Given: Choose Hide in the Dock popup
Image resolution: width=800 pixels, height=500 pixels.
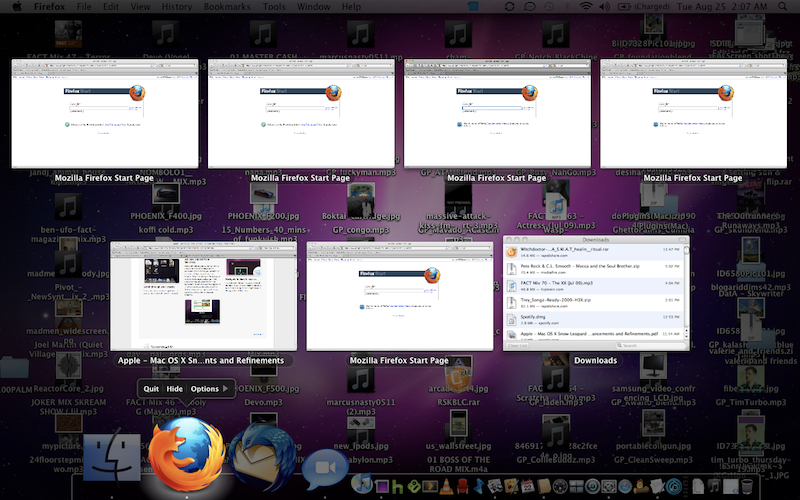Looking at the screenshot, I should [174, 389].
